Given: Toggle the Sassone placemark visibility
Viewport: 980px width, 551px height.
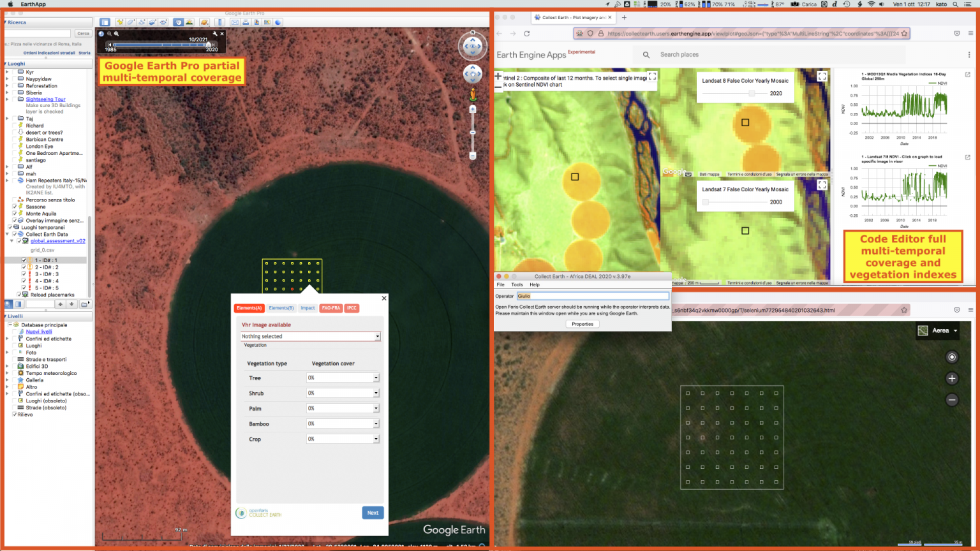Looking at the screenshot, I should pyautogui.click(x=15, y=206).
